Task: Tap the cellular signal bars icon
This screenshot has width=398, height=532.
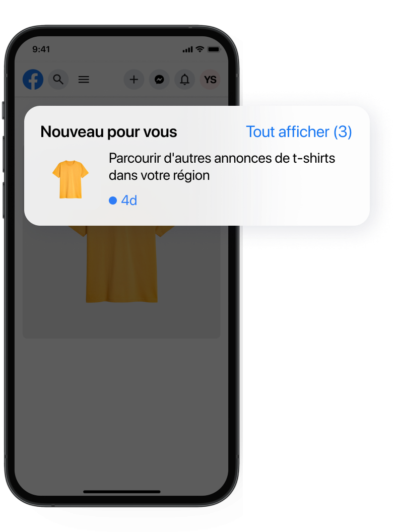Action: click(187, 49)
